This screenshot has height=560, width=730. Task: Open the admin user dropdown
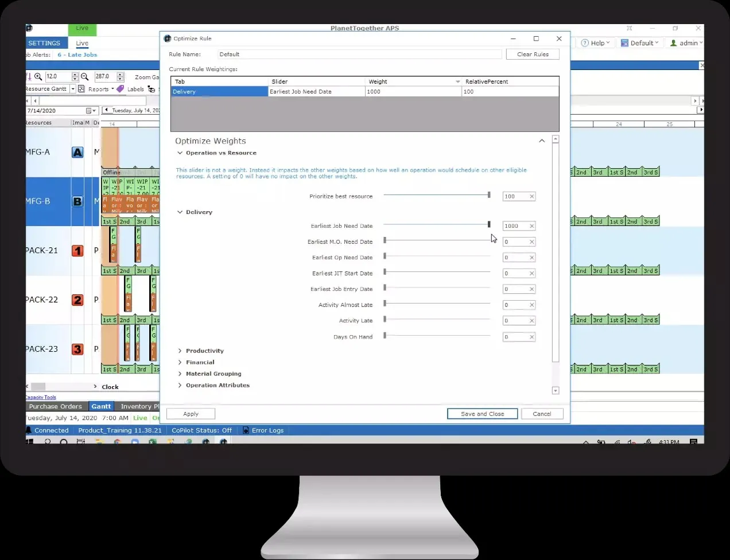click(685, 43)
